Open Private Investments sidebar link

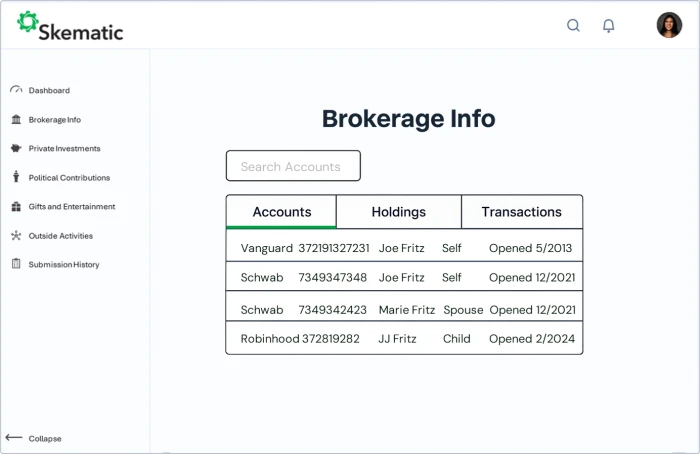coord(64,149)
